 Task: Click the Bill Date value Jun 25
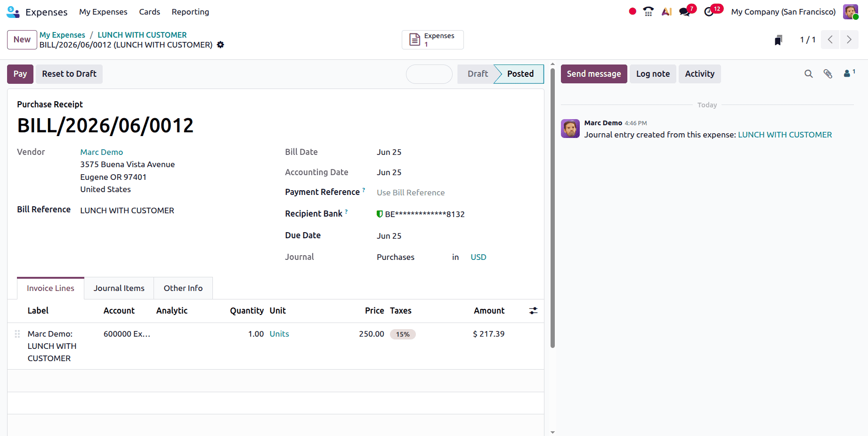pos(389,152)
